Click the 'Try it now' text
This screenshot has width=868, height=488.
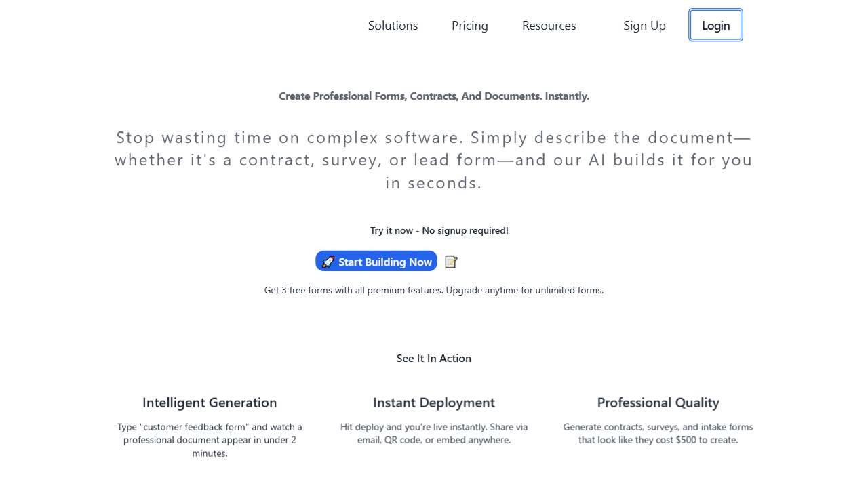coord(439,230)
